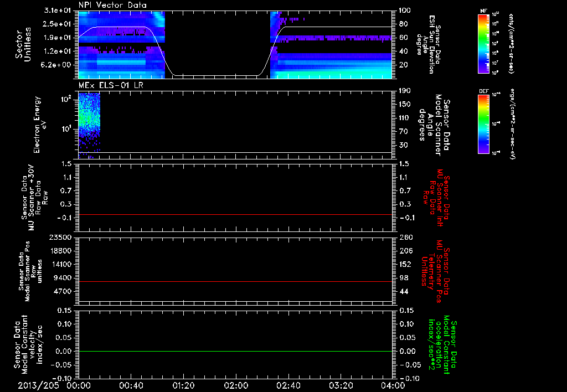Click the '2.5e+01' sector tick label
The width and height of the screenshot is (567, 392).
pyautogui.click(x=58, y=24)
